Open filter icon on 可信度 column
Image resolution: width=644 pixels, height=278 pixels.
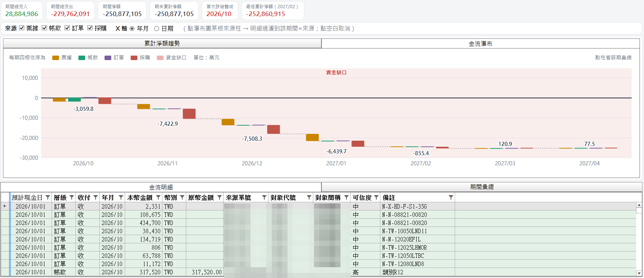pyautogui.click(x=376, y=197)
